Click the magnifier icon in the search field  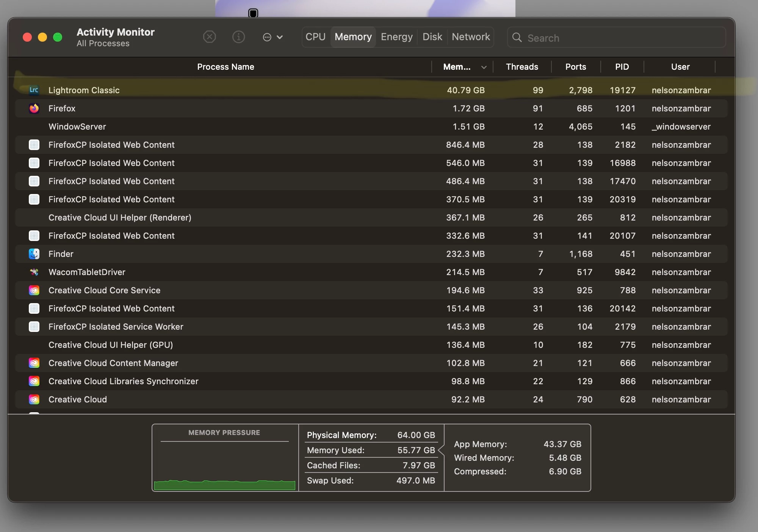(x=517, y=38)
